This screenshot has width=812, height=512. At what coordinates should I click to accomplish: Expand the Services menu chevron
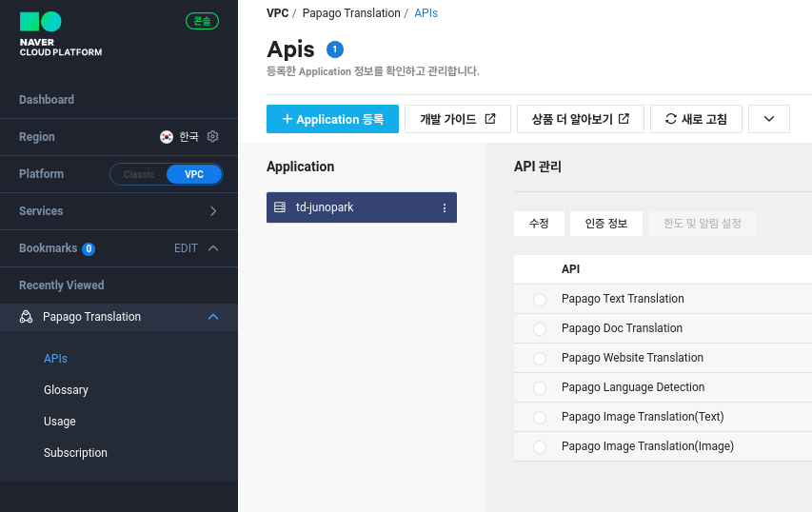click(213, 211)
